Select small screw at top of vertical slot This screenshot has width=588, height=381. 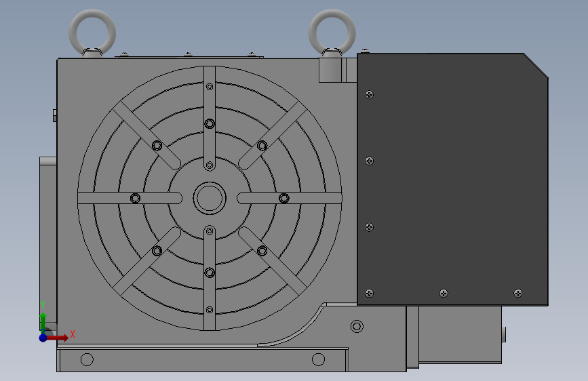pos(210,87)
